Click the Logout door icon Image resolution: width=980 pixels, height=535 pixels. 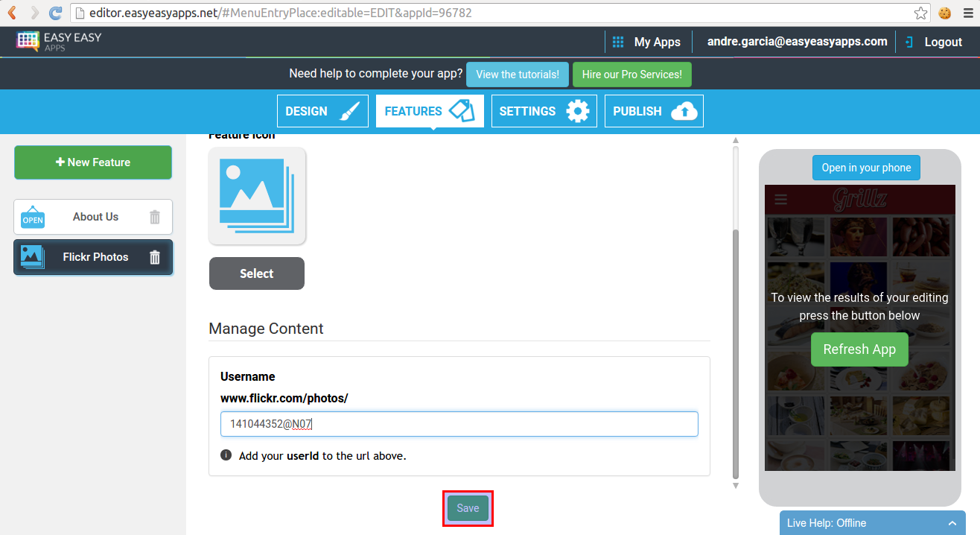click(x=909, y=41)
